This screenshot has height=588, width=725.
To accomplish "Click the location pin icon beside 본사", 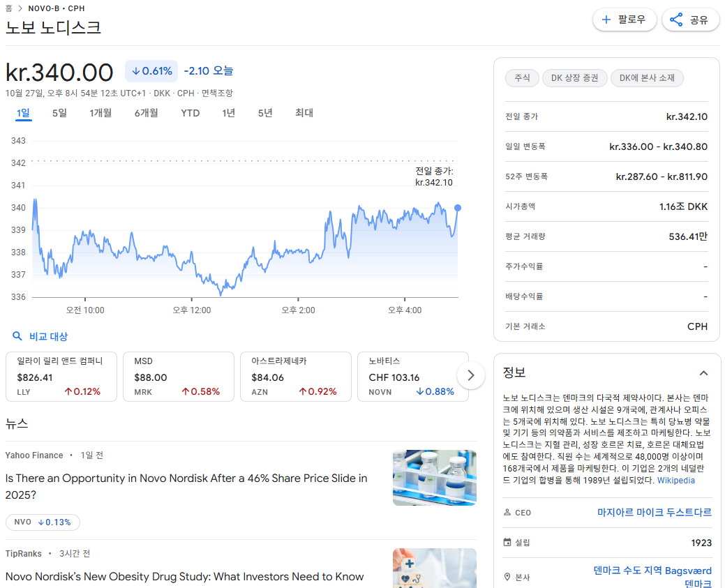I will (x=507, y=577).
